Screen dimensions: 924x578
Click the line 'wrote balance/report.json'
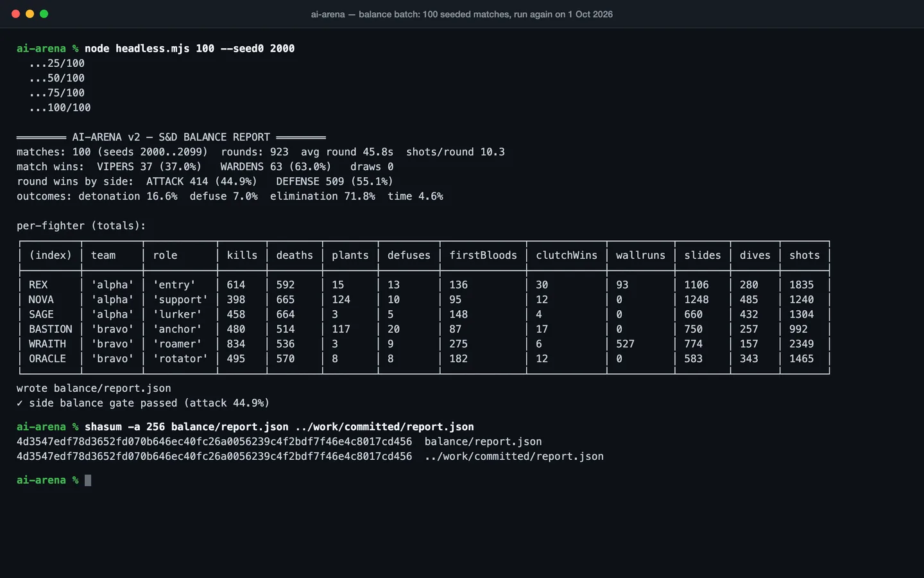[x=94, y=388]
